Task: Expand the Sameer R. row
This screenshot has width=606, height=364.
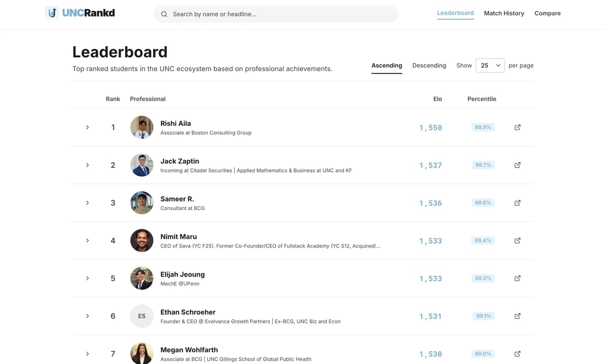Action: coord(87,203)
